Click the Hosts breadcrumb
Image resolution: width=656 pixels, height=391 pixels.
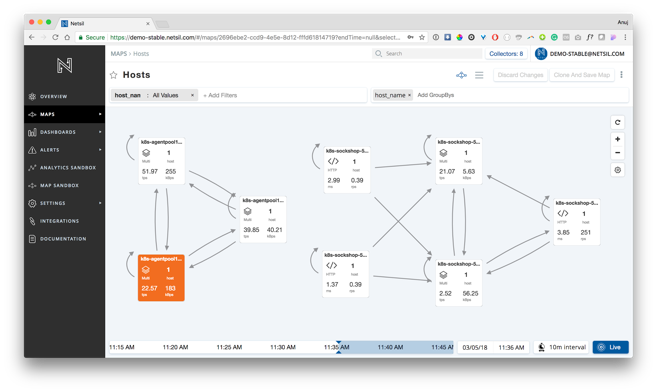coord(141,54)
